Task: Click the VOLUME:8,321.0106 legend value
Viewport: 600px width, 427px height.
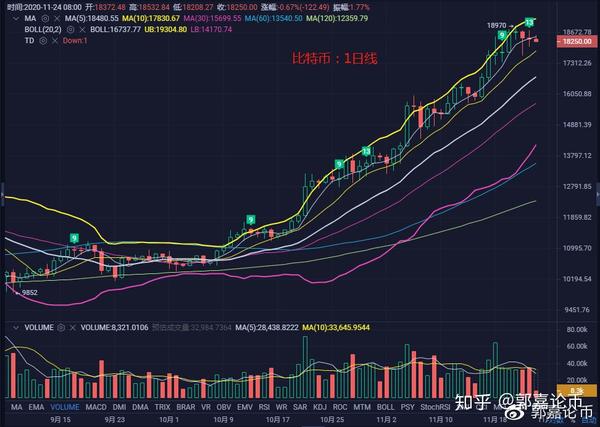Action: click(114, 328)
